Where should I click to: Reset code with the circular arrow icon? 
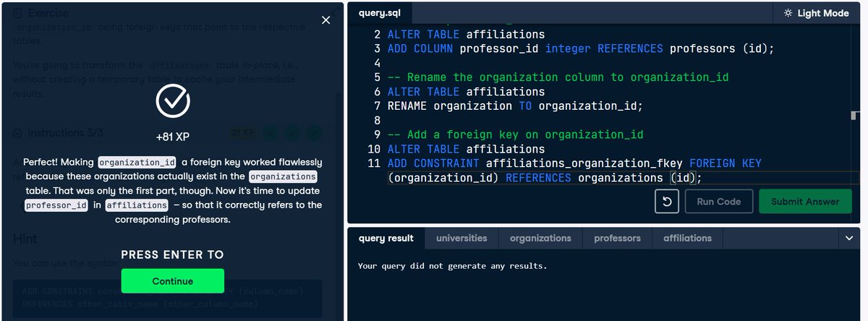pos(667,202)
